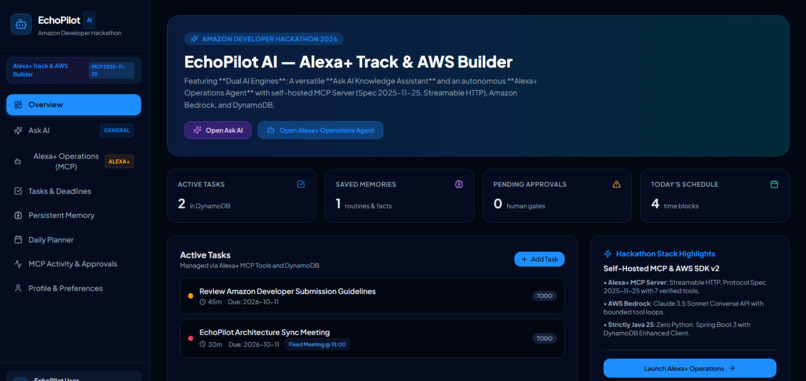The image size is (806, 381).
Task: Open Alexa+ Operations (MCP) section
Action: click(74, 161)
